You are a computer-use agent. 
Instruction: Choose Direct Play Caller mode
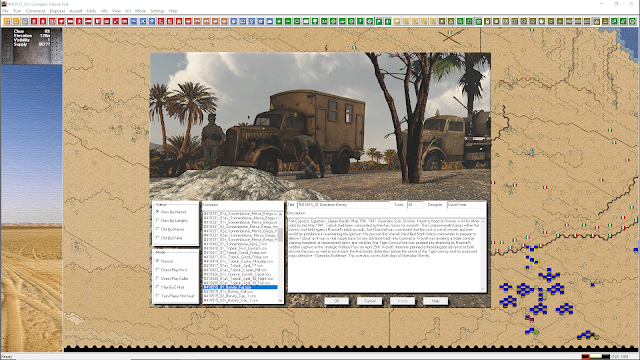click(x=158, y=278)
